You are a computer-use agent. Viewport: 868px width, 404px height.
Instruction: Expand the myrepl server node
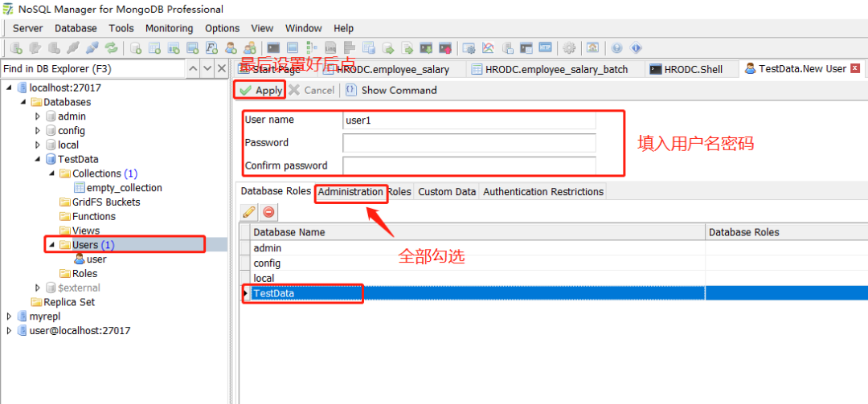pos(9,316)
